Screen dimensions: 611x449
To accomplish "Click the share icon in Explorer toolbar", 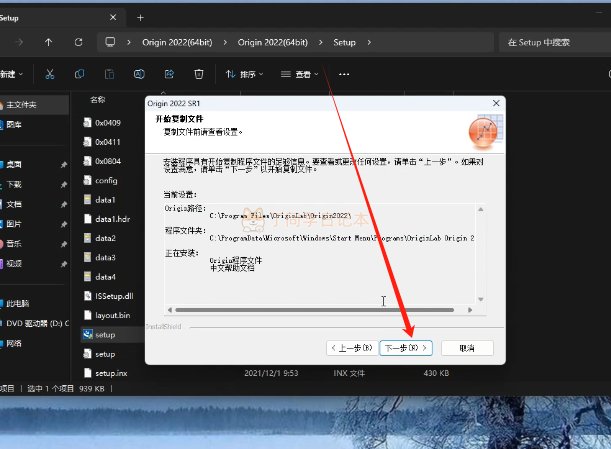I will (x=169, y=74).
